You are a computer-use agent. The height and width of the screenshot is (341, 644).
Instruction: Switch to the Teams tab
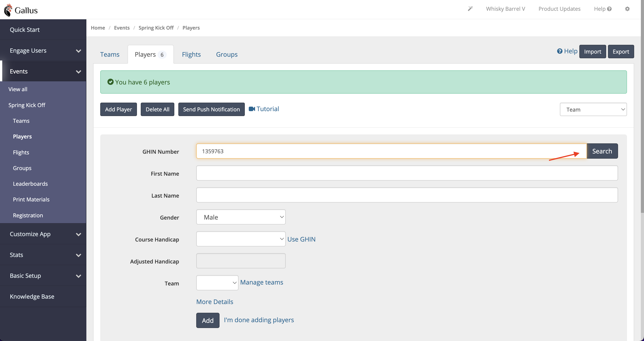pos(110,54)
